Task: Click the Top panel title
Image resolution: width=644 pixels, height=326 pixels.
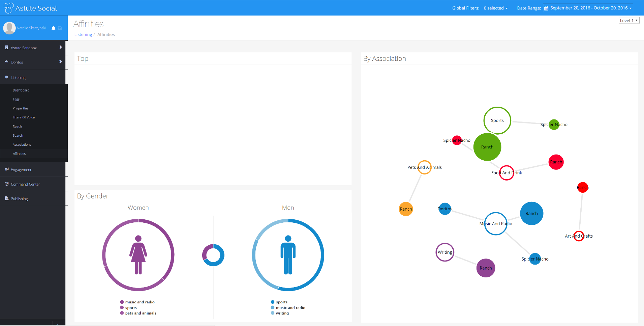Action: coord(83,58)
